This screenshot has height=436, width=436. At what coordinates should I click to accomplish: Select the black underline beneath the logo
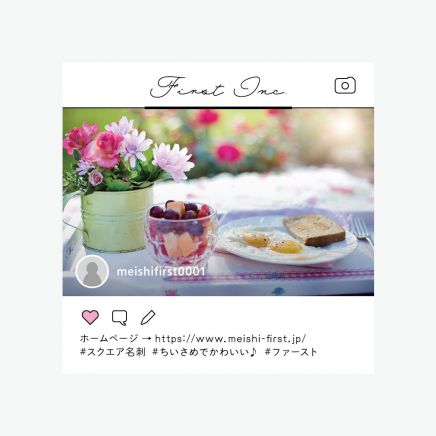pos(218,108)
